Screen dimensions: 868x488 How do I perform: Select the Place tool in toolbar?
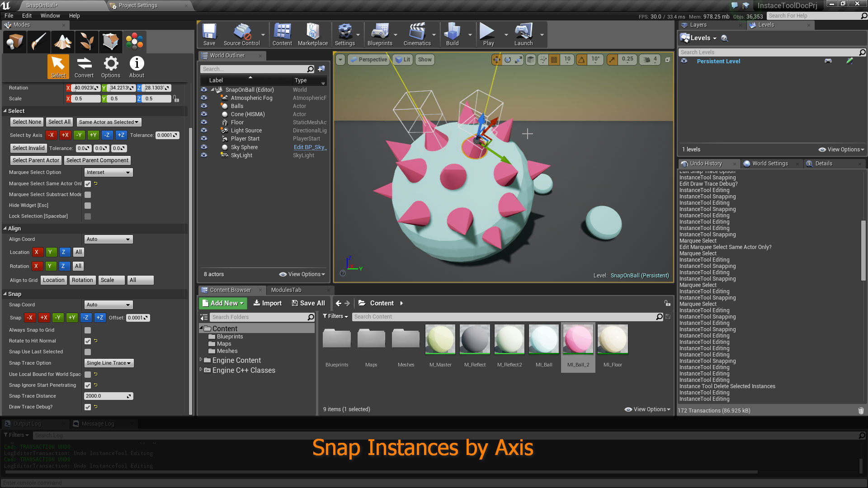[x=14, y=41]
